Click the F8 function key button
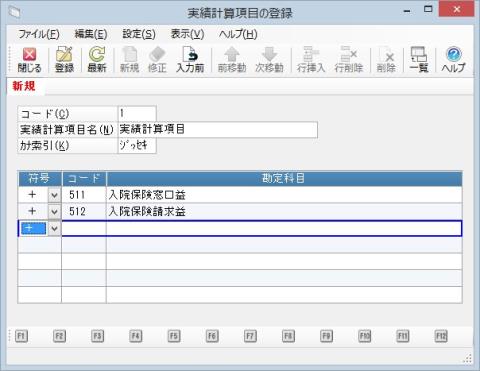Viewport: 480px width, 371px height. pos(288,336)
